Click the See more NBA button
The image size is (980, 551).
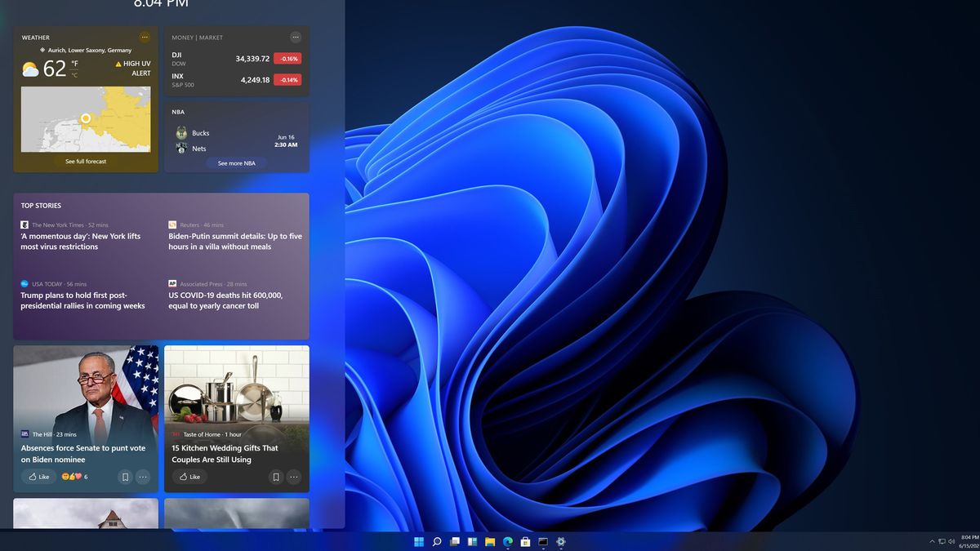[x=237, y=163]
